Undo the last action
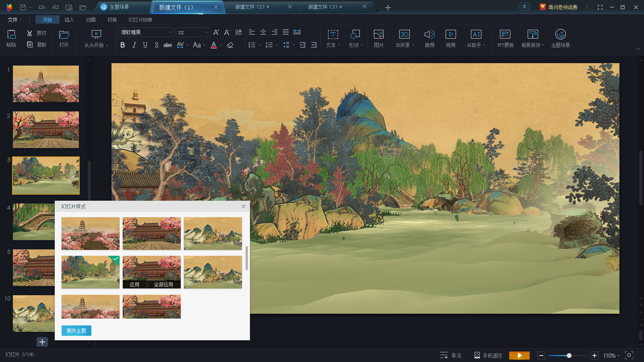Image resolution: width=644 pixels, height=362 pixels. (42, 7)
